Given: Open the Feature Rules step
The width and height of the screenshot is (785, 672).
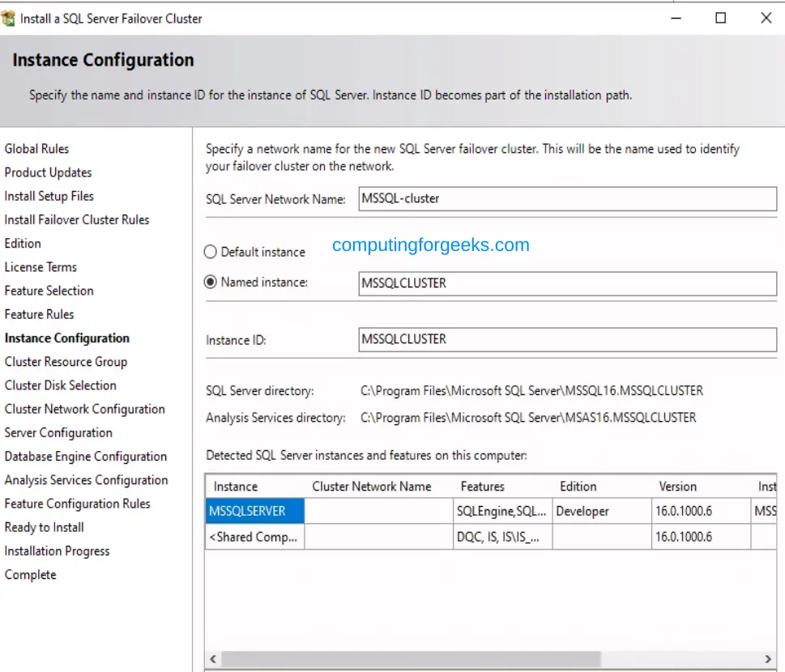Looking at the screenshot, I should 39,314.
